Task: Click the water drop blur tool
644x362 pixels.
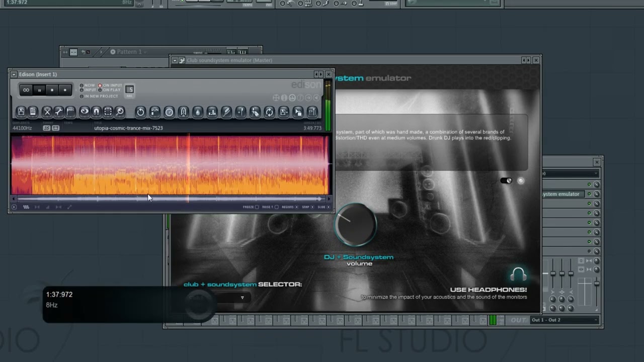Action: [x=198, y=112]
